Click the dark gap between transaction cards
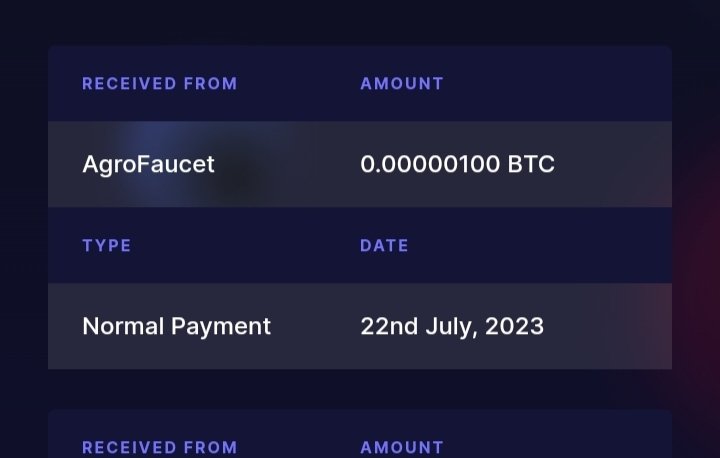 click(x=360, y=389)
